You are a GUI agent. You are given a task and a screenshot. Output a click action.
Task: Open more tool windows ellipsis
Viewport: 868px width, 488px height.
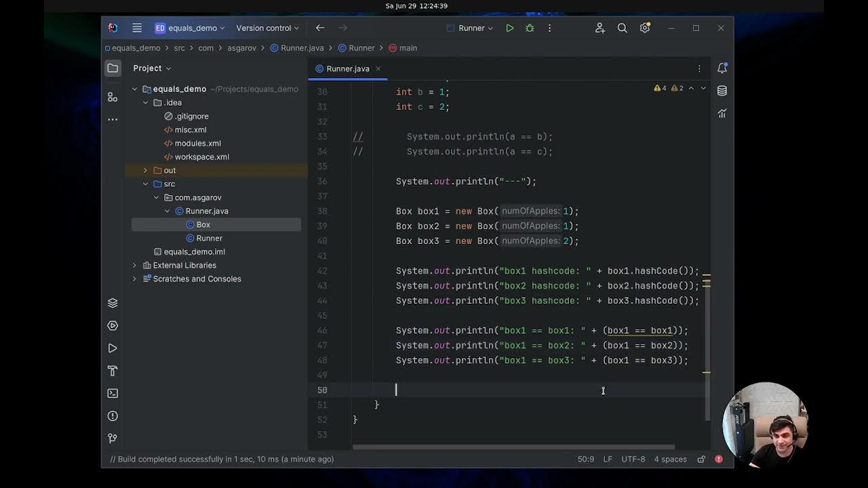tap(113, 119)
